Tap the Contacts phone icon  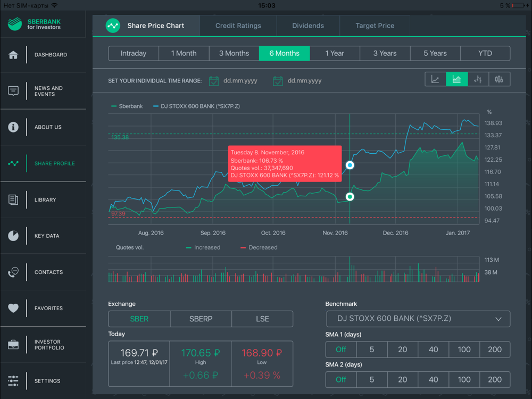13,272
